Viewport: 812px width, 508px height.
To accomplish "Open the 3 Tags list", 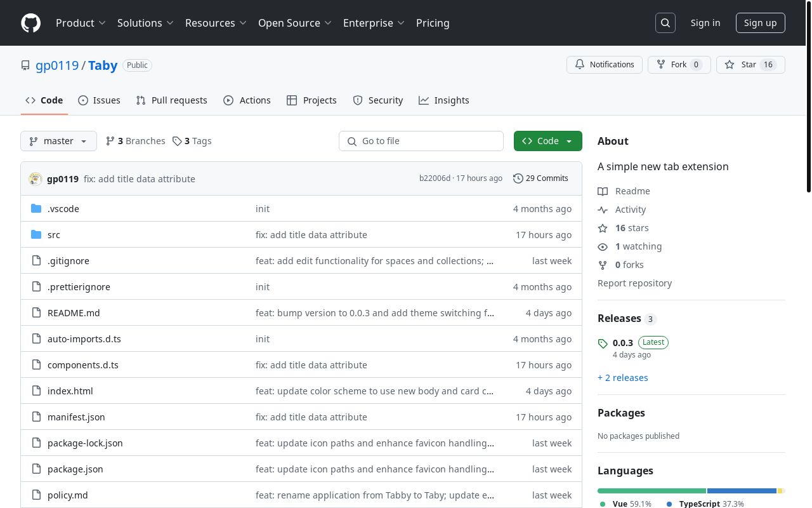I will [x=192, y=141].
